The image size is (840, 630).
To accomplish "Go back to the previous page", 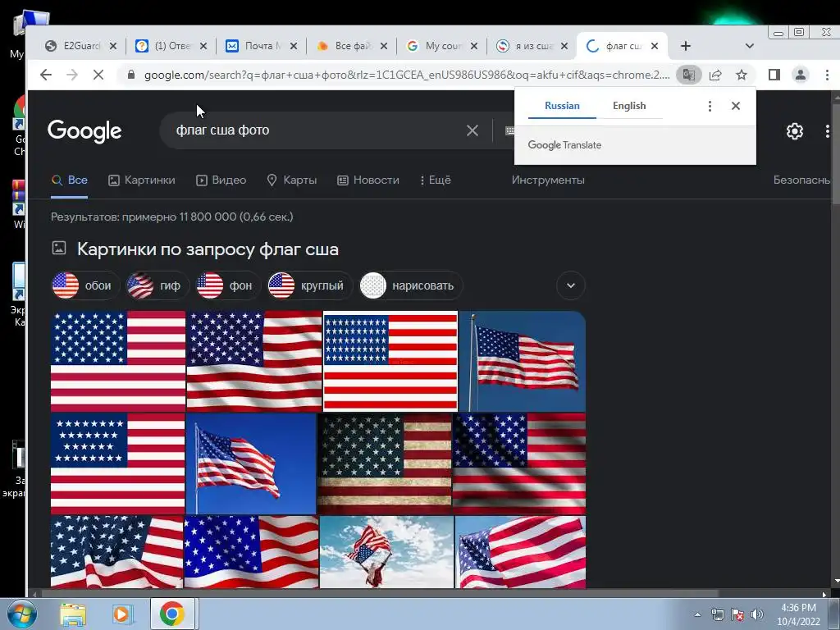I will click(x=46, y=75).
